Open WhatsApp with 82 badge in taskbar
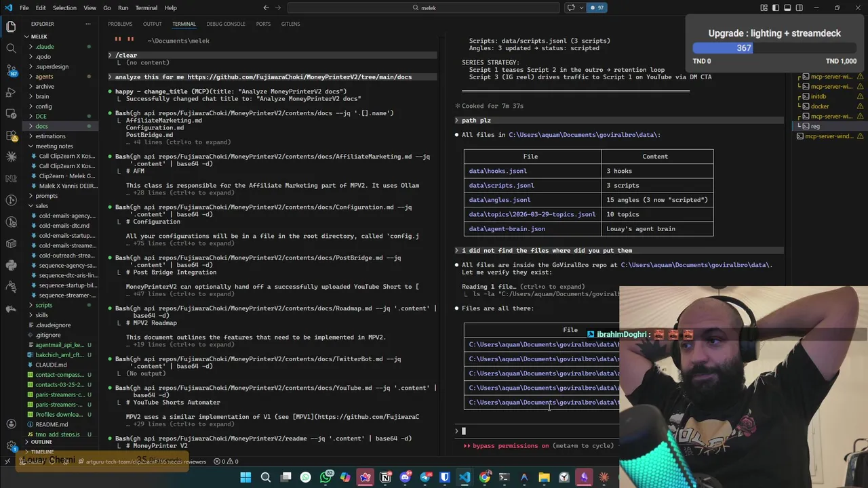868x488 pixels. [326, 477]
